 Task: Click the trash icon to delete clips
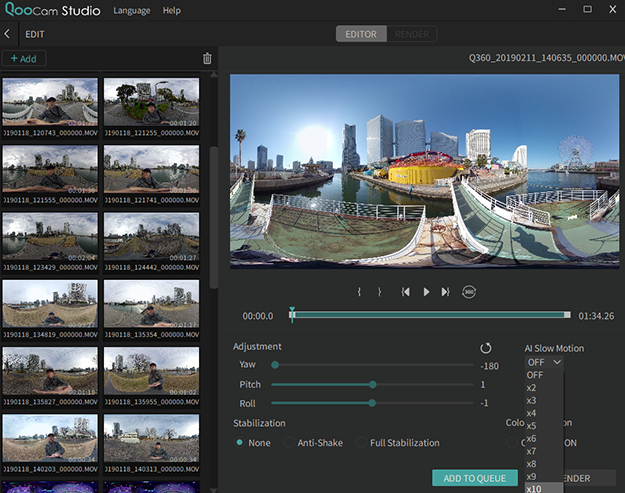click(207, 59)
